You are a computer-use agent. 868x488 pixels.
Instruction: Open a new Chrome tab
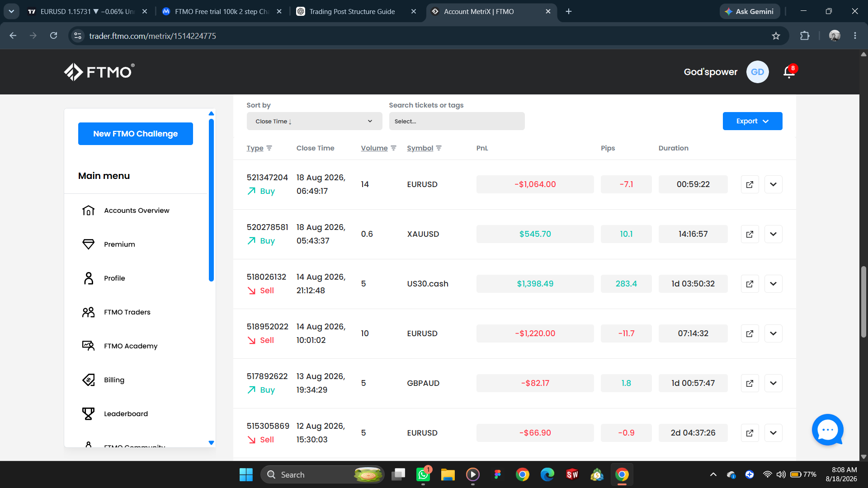pyautogui.click(x=569, y=11)
